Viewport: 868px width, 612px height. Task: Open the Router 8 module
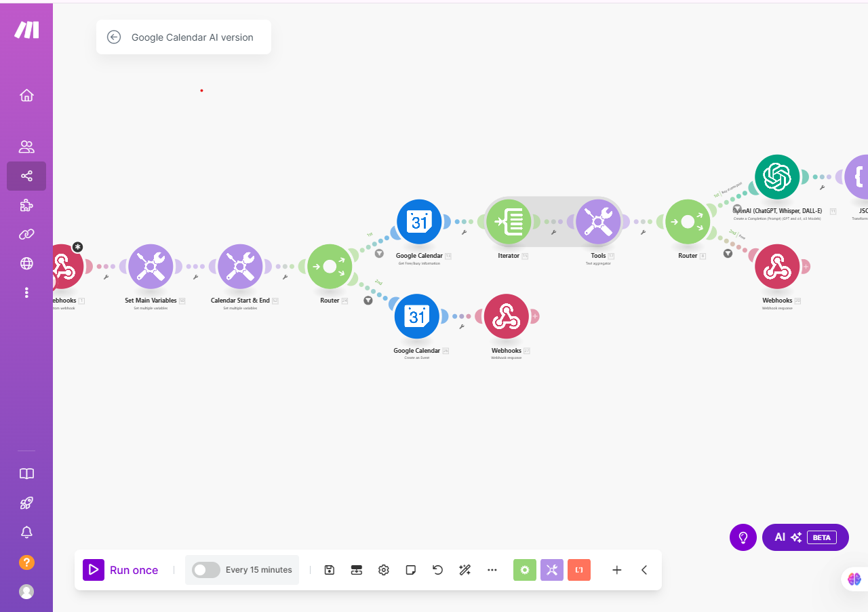point(688,222)
